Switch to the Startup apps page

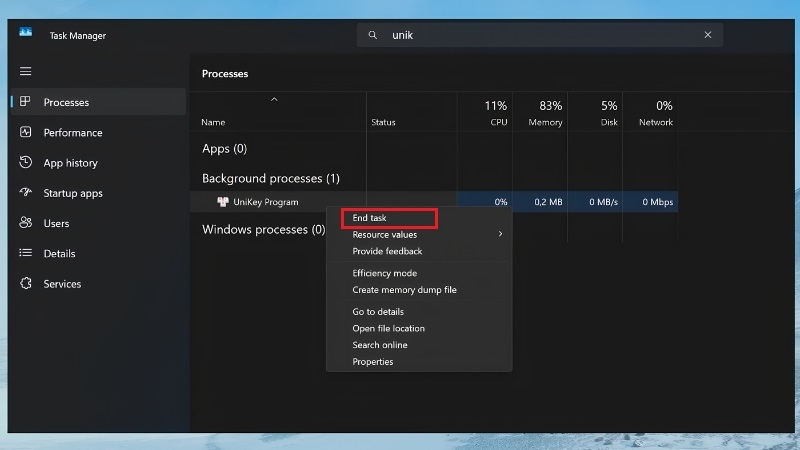click(98, 193)
